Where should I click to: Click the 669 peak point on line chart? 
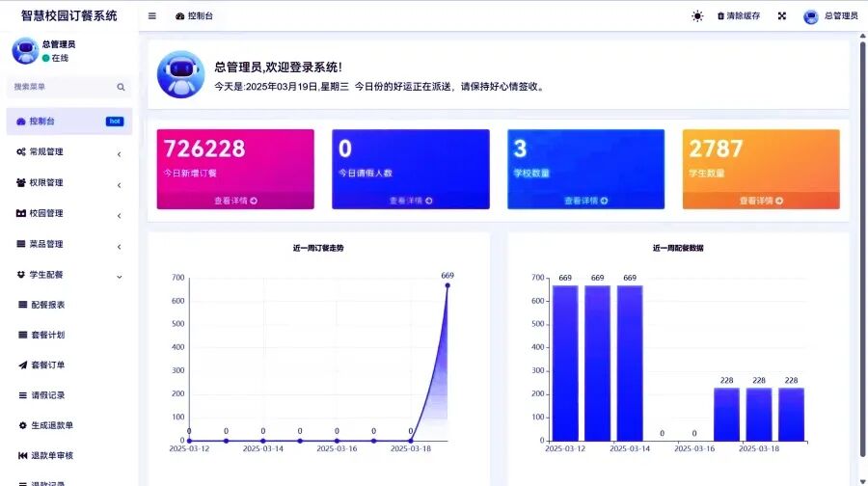[x=448, y=285]
